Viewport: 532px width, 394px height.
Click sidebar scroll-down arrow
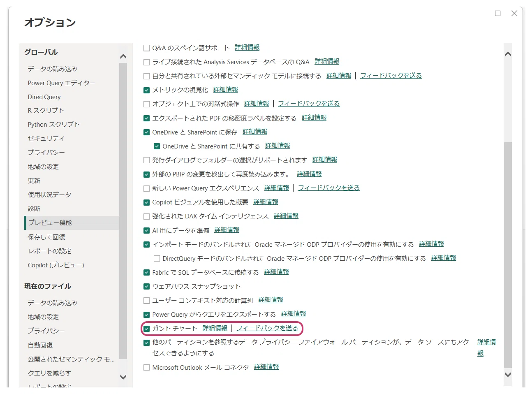pos(123,377)
